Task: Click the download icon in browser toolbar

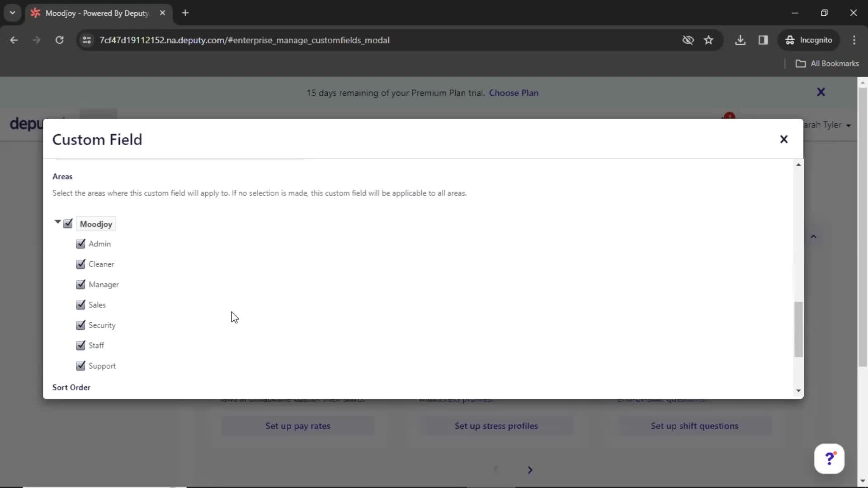Action: [x=741, y=40]
